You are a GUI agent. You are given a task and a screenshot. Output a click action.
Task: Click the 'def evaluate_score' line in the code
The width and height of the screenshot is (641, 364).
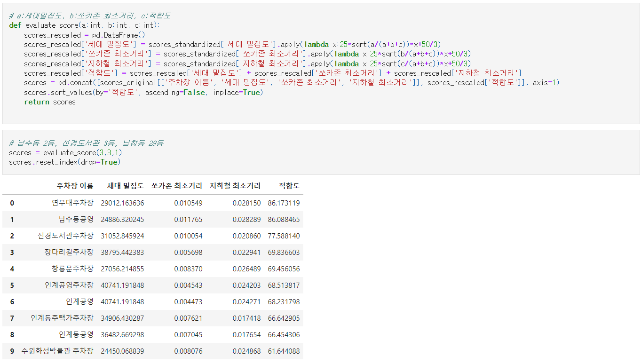tap(85, 25)
